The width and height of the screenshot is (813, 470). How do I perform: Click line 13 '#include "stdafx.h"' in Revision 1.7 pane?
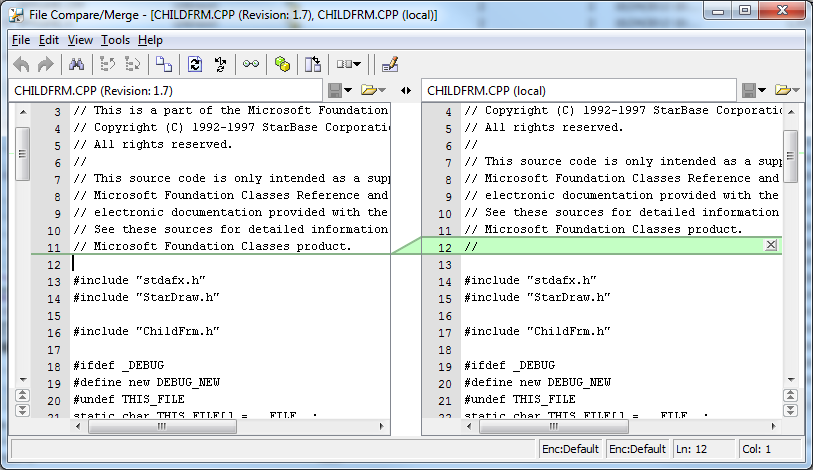tap(139, 280)
